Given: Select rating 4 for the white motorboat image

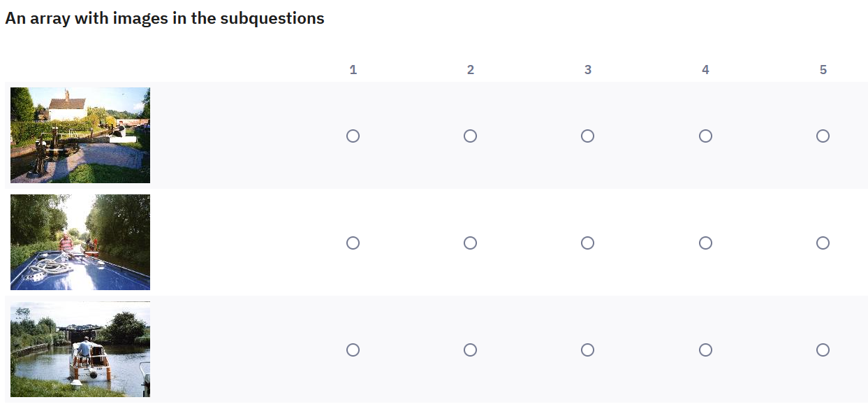Looking at the screenshot, I should pyautogui.click(x=705, y=350).
